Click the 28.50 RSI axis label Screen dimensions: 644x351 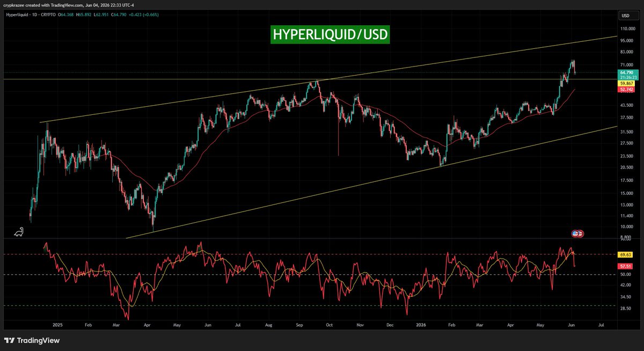click(626, 309)
